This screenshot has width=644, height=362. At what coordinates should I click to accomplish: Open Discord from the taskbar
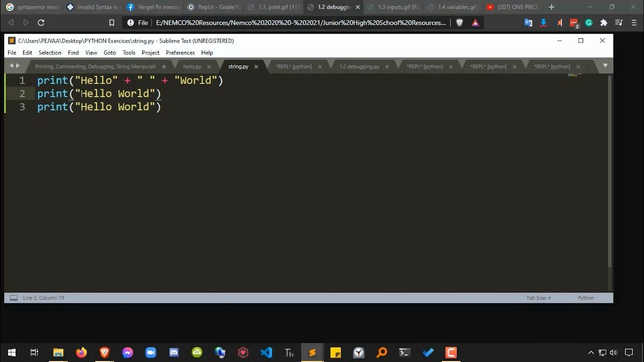click(174, 352)
